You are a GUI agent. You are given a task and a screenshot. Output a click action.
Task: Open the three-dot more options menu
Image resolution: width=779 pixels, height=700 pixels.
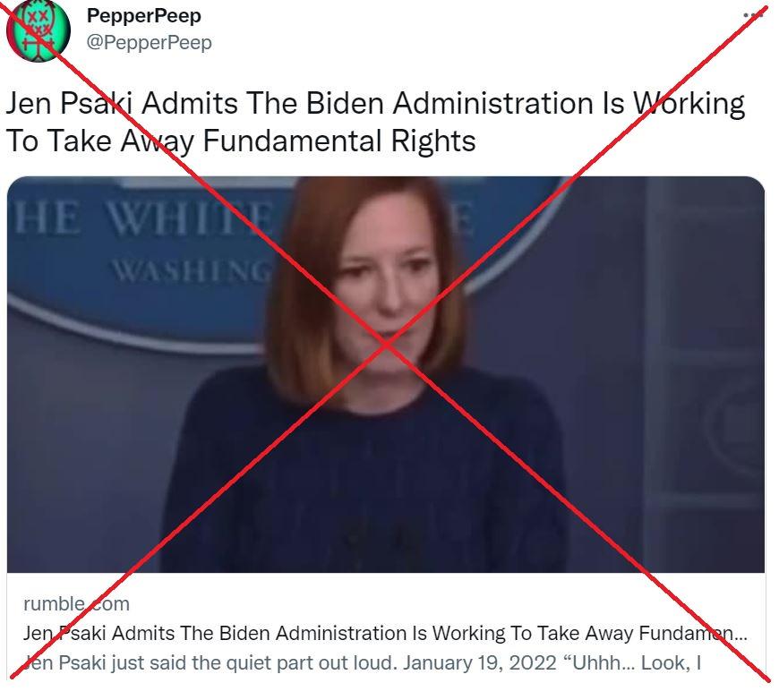point(753,15)
